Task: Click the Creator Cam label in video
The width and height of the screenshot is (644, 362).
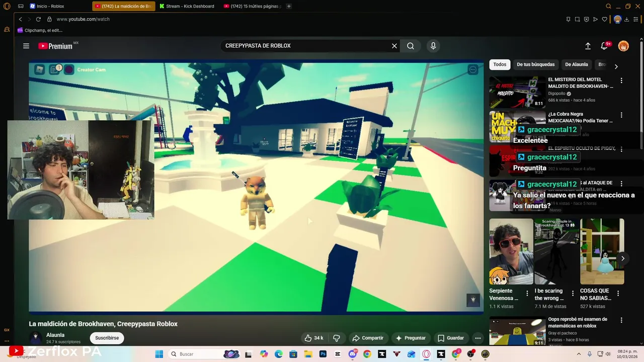Action: coord(91,69)
